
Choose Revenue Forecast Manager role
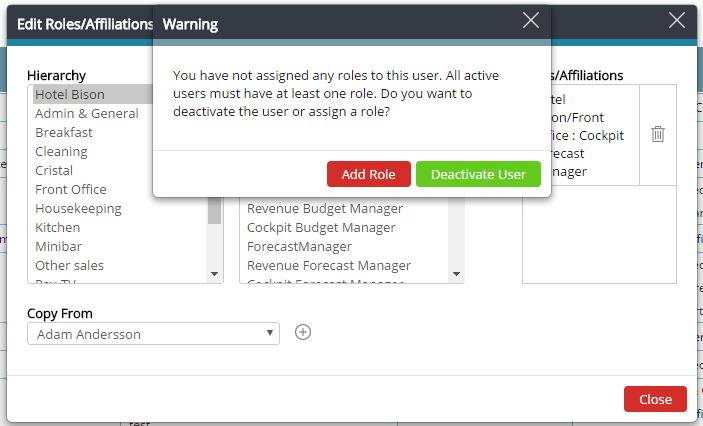coord(329,266)
